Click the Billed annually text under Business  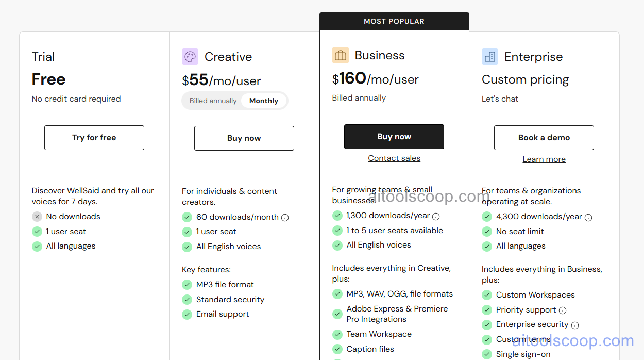359,98
